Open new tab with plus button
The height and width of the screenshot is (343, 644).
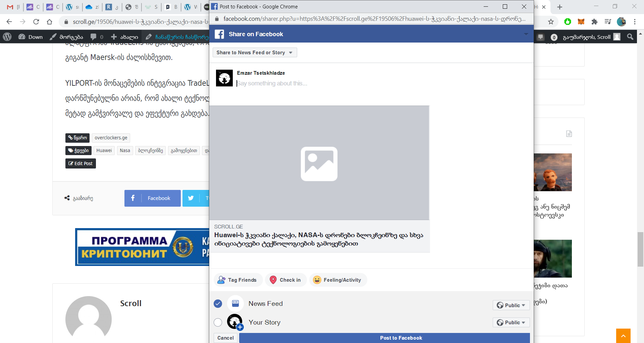(x=559, y=7)
